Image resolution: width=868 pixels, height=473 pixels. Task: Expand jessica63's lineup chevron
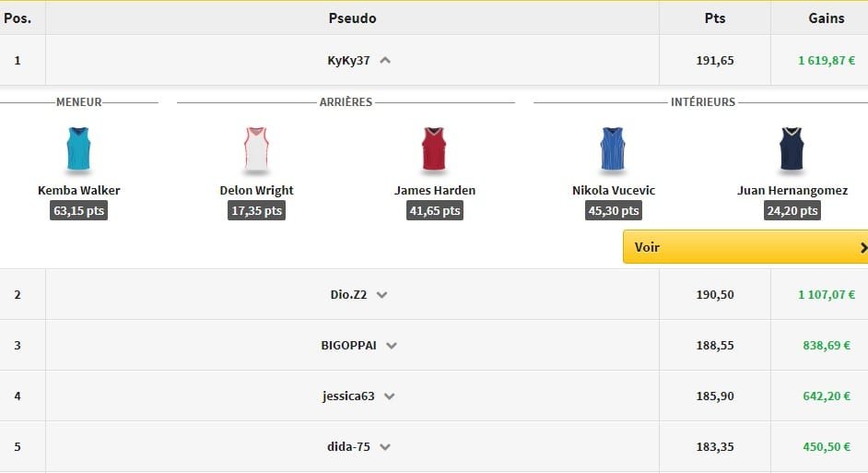click(390, 396)
